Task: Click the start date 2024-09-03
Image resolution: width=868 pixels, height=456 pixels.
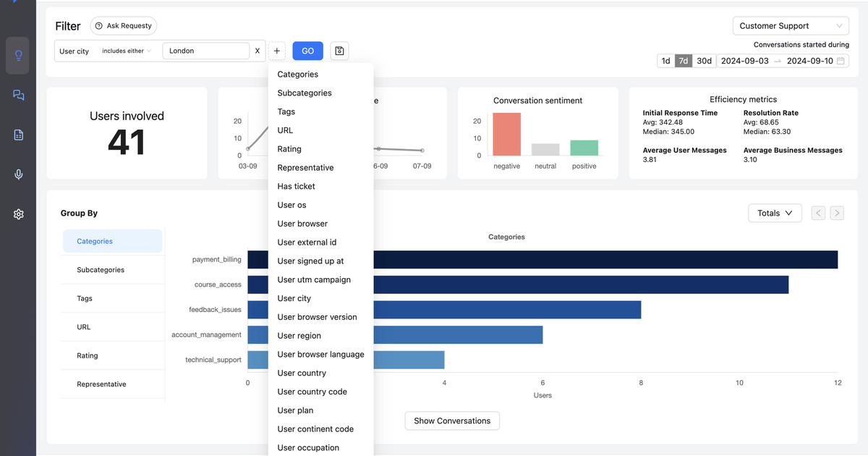Action: (x=744, y=61)
